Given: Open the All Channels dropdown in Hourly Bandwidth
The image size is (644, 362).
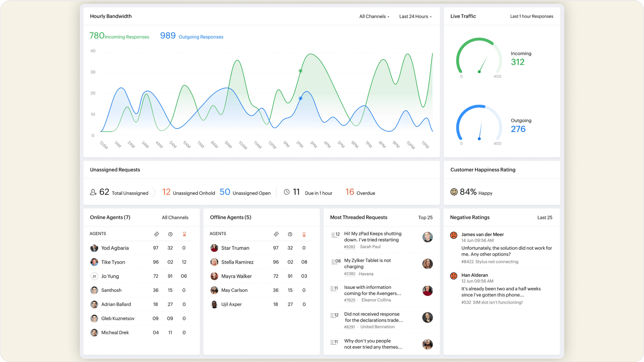Looking at the screenshot, I should pyautogui.click(x=374, y=16).
